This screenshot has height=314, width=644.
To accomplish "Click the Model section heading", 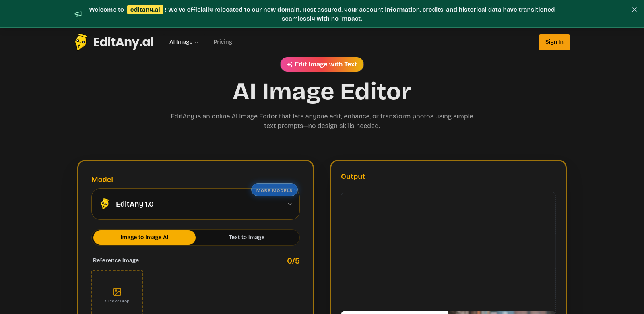I will 102,180.
